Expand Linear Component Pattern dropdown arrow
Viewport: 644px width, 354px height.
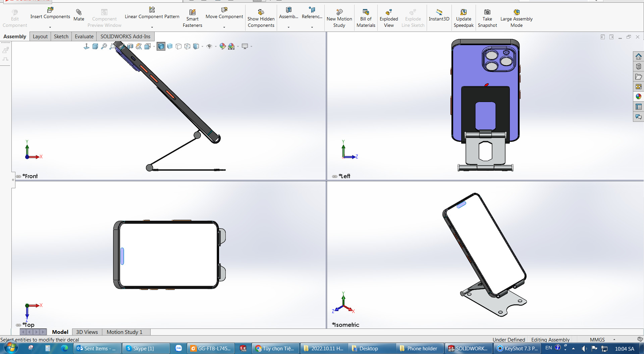(x=152, y=27)
